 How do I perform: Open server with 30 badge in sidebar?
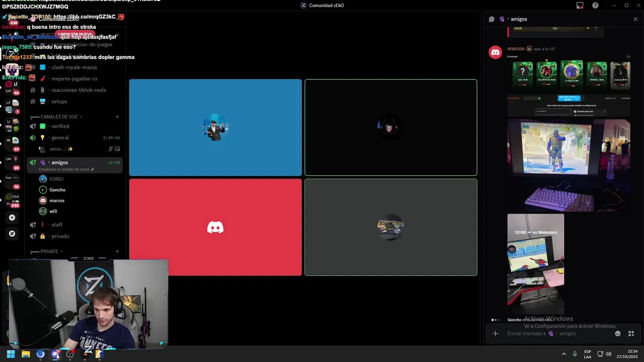[12, 162]
